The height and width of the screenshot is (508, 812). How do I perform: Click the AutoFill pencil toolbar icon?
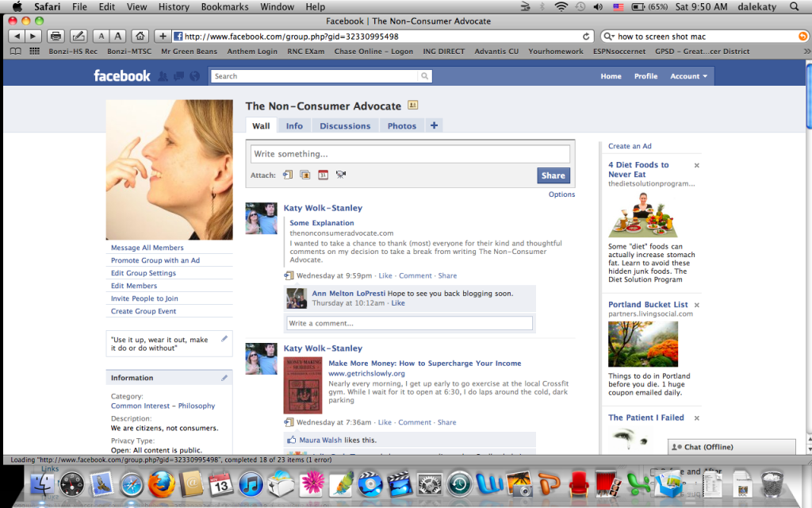(79, 37)
